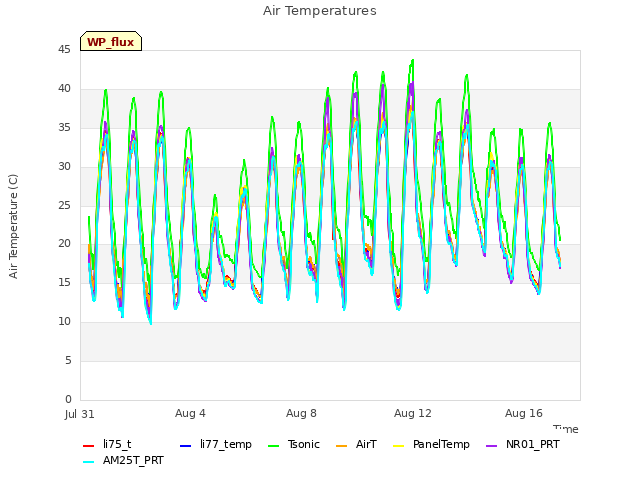
Task: Click the 45 y-axis tick label
Action: point(64,50)
